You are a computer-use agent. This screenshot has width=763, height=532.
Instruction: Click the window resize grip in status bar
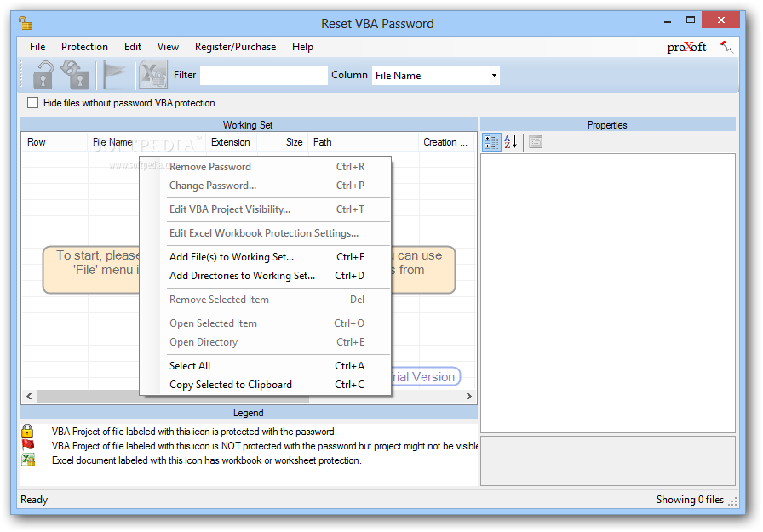733,501
